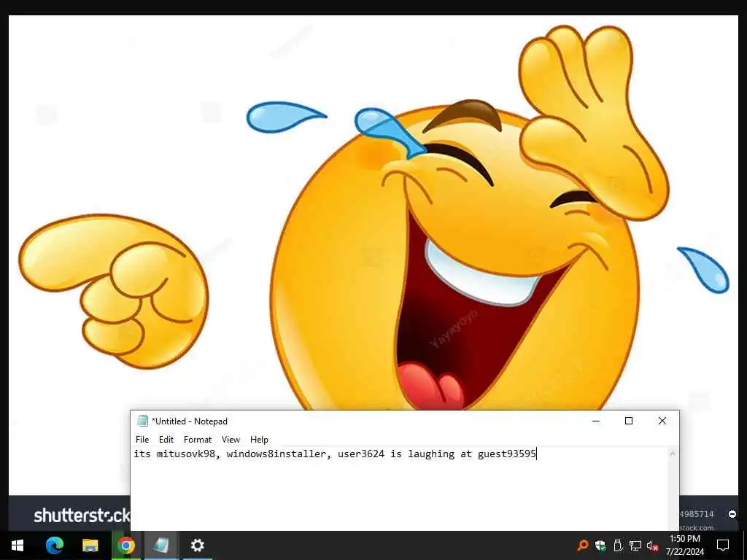747x560 pixels.
Task: Close the Untitled Notepad window
Action: pos(662,421)
